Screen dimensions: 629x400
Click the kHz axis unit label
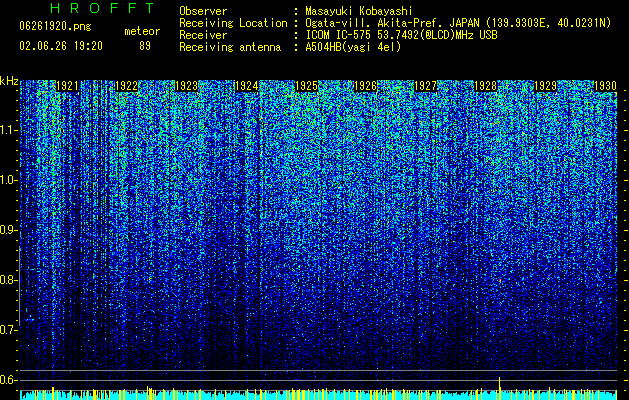pyautogui.click(x=9, y=81)
